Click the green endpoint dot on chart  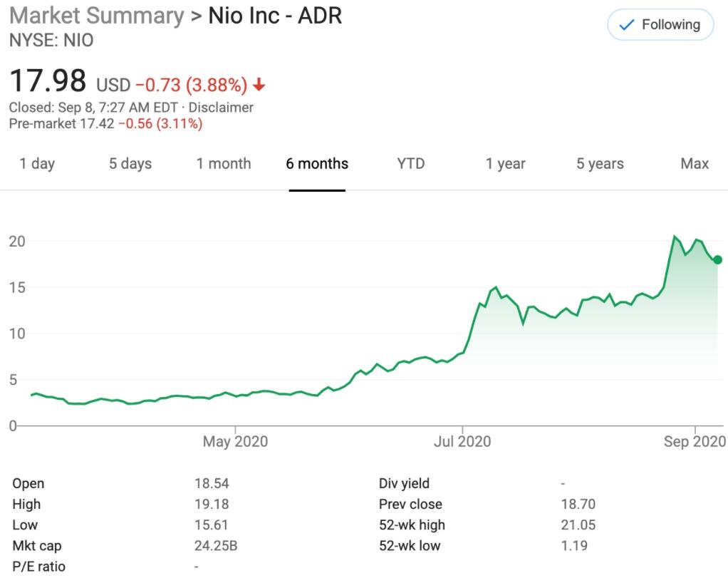[718, 261]
